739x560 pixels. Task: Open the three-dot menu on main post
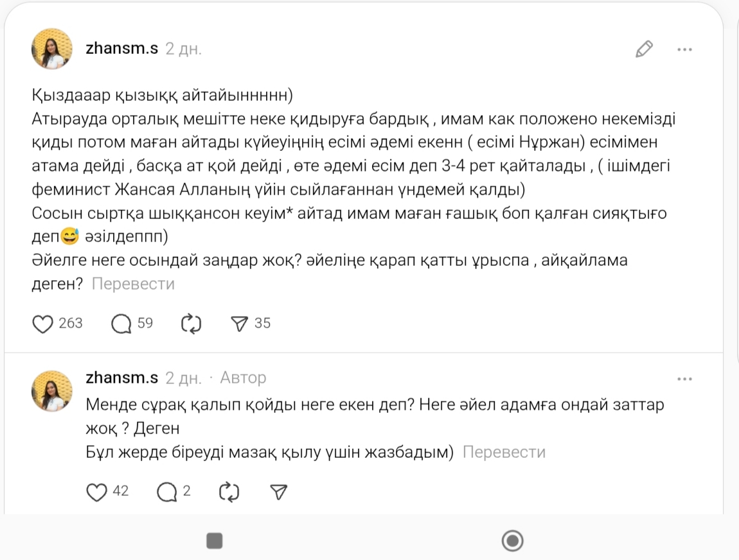coord(684,49)
